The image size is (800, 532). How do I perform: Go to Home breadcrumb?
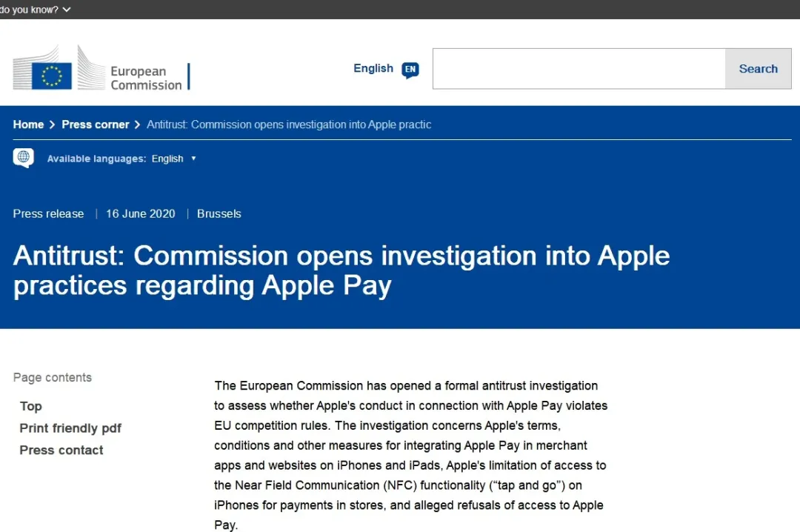[29, 124]
